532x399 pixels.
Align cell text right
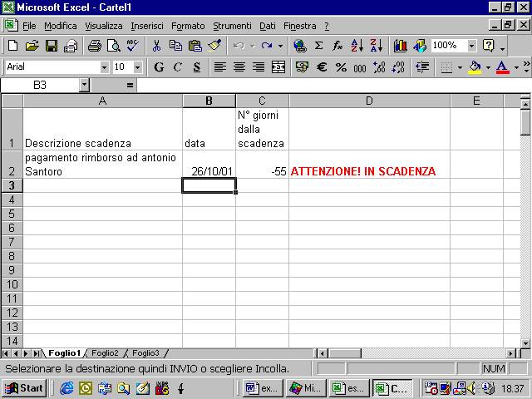pyautogui.click(x=259, y=66)
